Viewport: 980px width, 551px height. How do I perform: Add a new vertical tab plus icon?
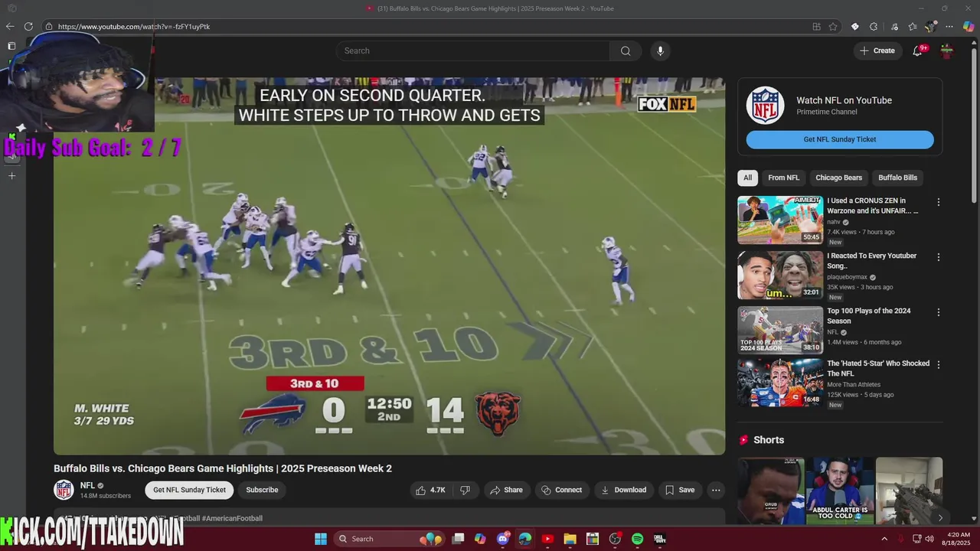pos(11,176)
